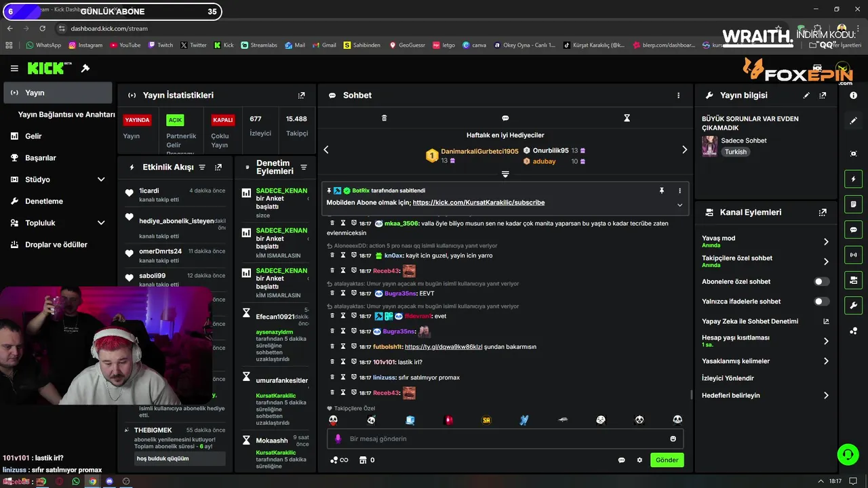
Task: Pop out the Yayın İstatistikleri panel
Action: point(302,96)
